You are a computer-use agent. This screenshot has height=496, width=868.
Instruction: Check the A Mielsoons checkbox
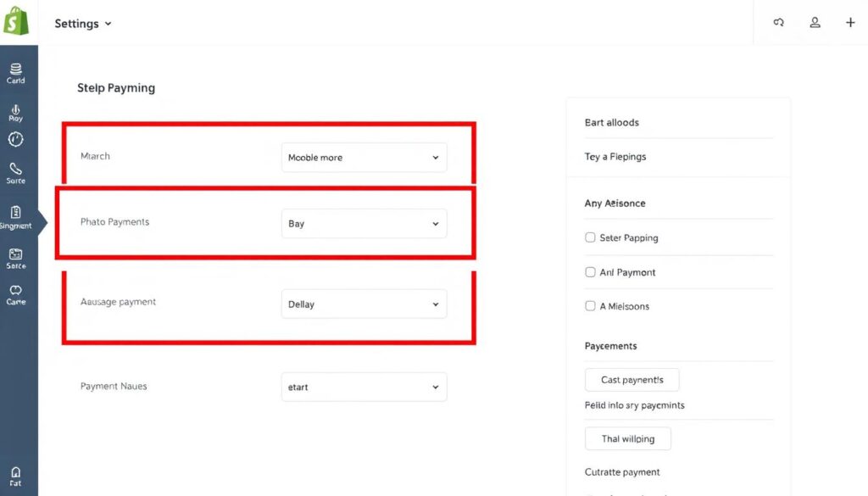(590, 306)
